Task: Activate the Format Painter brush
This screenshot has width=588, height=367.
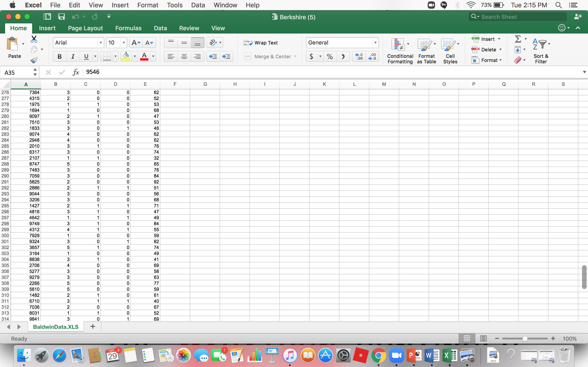Action: pos(34,60)
